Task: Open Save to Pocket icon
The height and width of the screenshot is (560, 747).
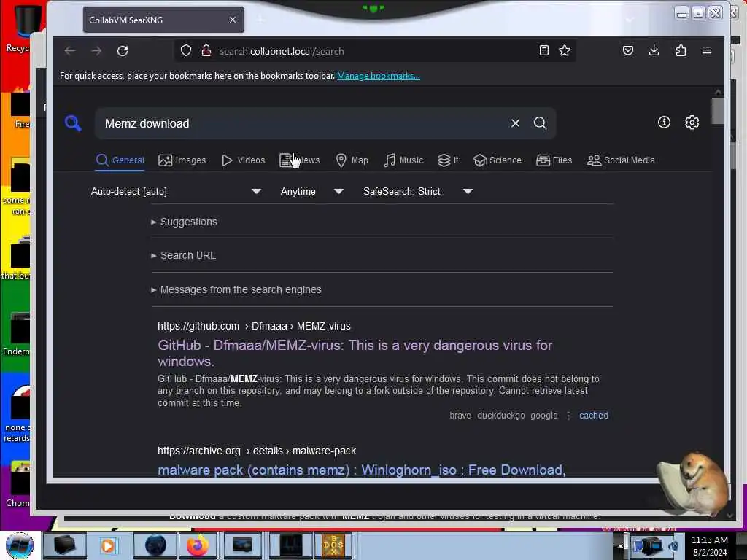Action: tap(628, 50)
